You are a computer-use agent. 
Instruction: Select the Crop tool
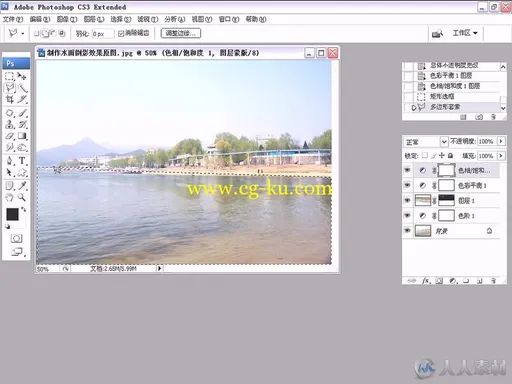point(9,99)
